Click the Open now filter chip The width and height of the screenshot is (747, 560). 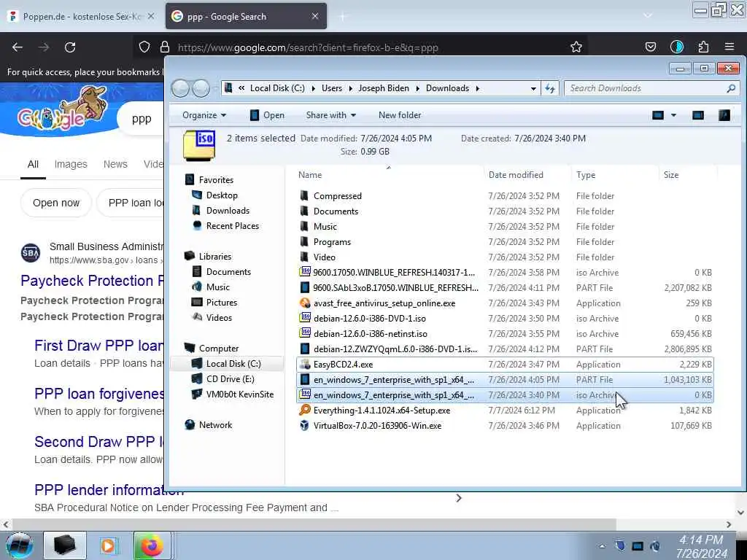[55, 203]
